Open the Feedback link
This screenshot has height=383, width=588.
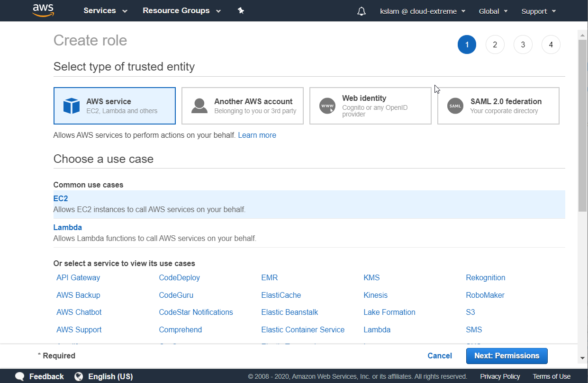tap(46, 377)
